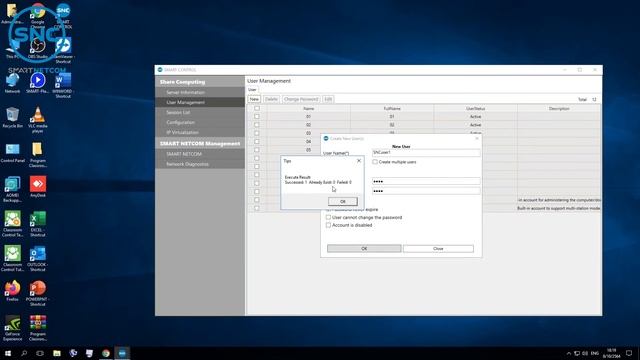Screen dimensions: 640x360
Task: Open the EXCEL shortcut desktop icon
Action: click(38, 224)
